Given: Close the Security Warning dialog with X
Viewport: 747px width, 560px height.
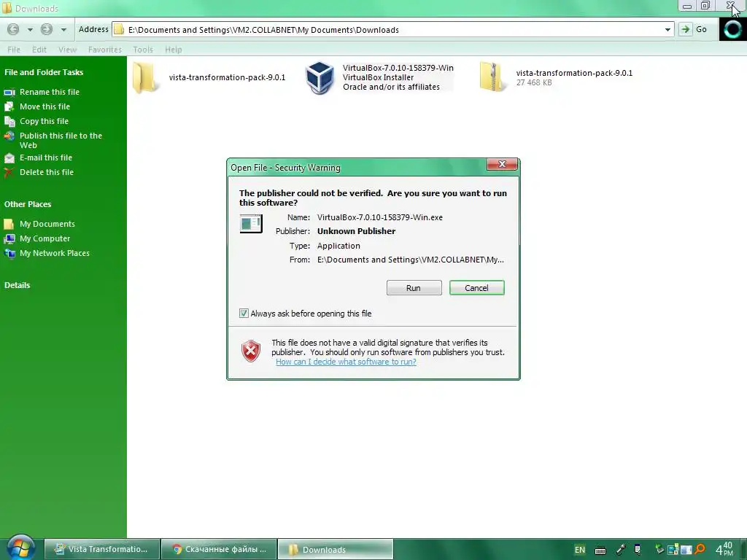Looking at the screenshot, I should [x=502, y=164].
